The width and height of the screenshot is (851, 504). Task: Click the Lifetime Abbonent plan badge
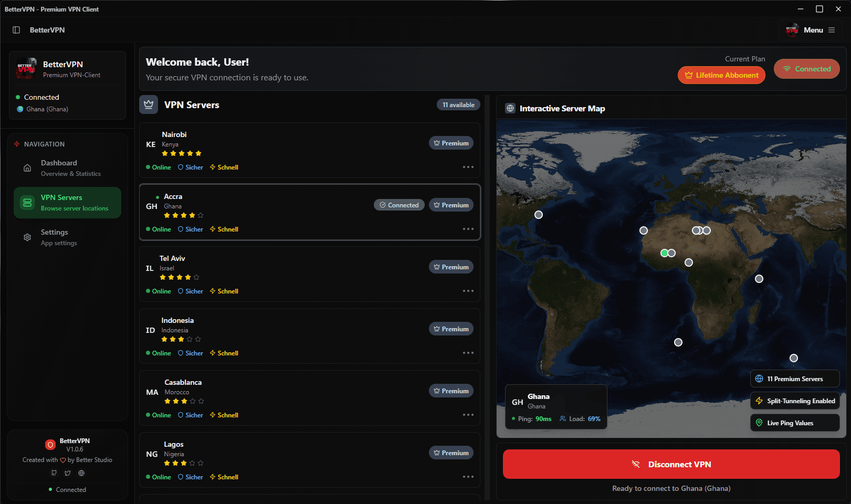721,75
